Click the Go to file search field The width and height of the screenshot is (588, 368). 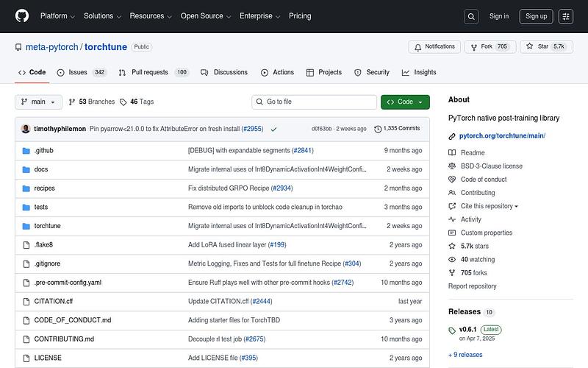[x=313, y=102]
